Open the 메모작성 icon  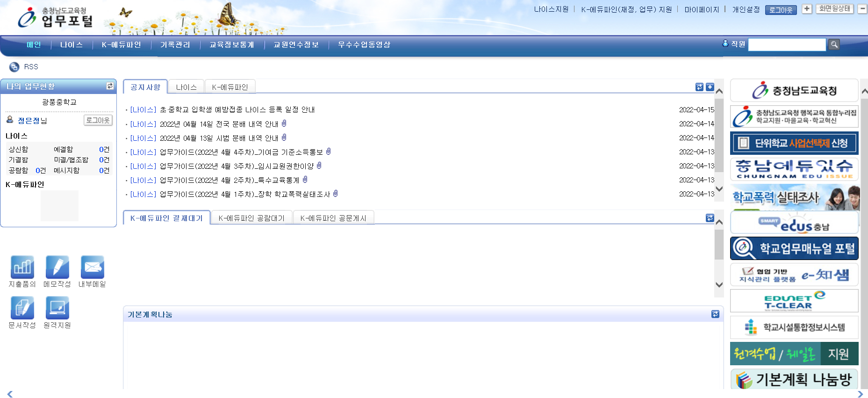tap(57, 267)
